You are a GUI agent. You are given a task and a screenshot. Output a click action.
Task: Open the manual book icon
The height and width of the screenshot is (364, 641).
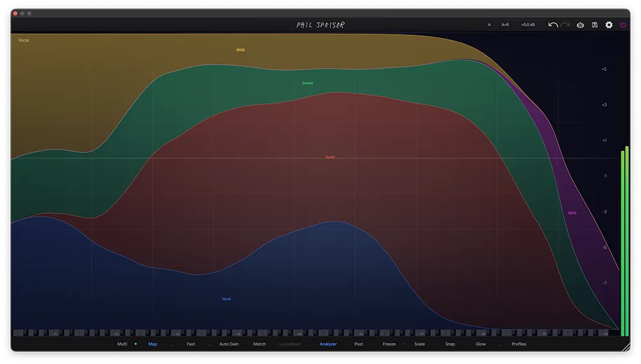pyautogui.click(x=595, y=25)
